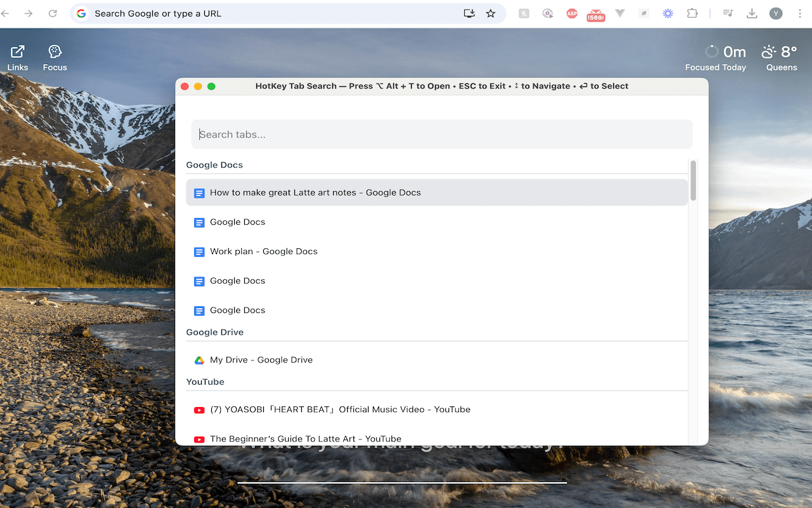Click the YouTube icon beside YOASOBI video
This screenshot has height=508, width=812.
(x=199, y=410)
